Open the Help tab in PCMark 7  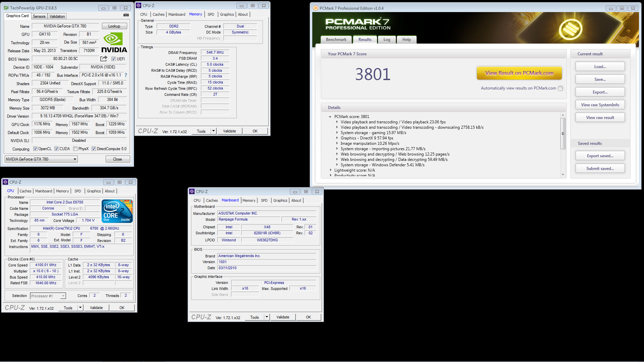pyautogui.click(x=407, y=40)
